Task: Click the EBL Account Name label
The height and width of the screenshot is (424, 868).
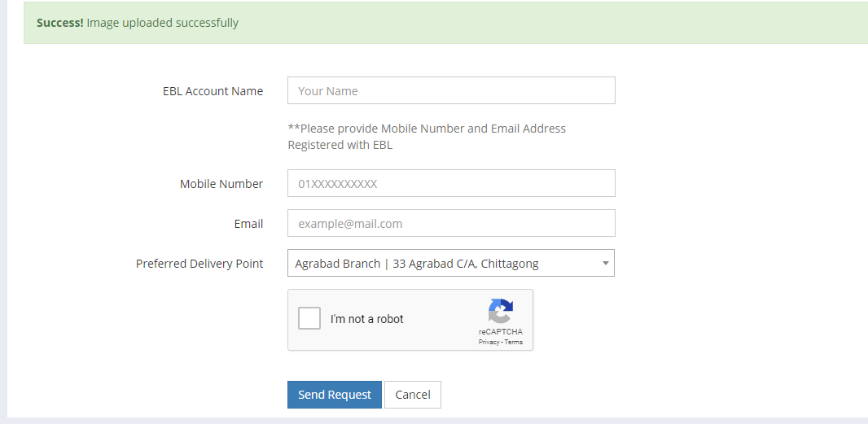Action: 213,91
